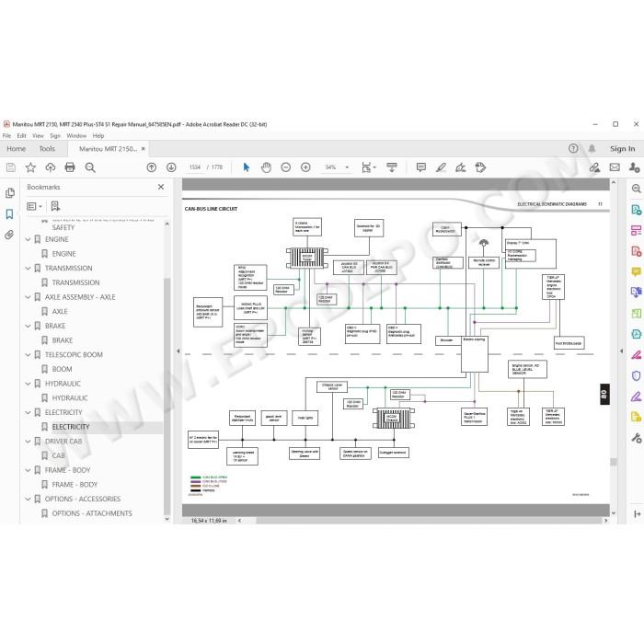The width and height of the screenshot is (644, 644).
Task: Click the horizontal scrollbar under the document
Action: [429, 521]
